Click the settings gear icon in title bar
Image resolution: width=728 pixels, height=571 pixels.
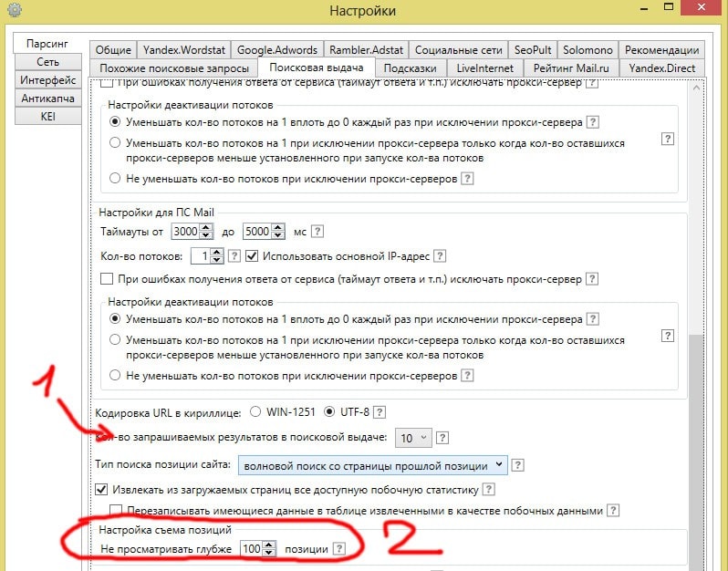pyautogui.click(x=15, y=9)
